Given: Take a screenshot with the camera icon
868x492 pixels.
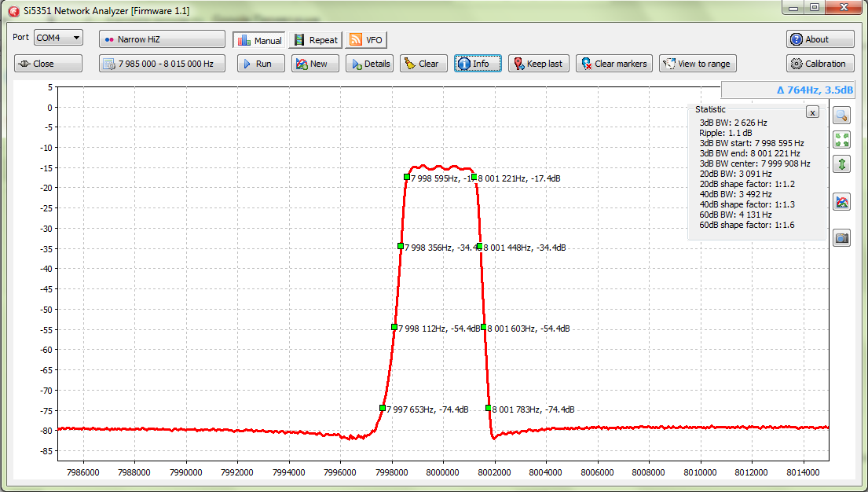Looking at the screenshot, I should (x=842, y=238).
